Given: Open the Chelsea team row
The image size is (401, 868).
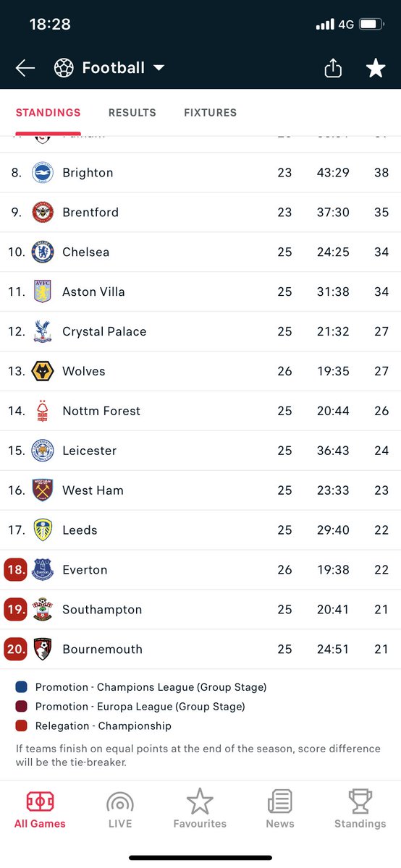Looking at the screenshot, I should click(x=200, y=252).
